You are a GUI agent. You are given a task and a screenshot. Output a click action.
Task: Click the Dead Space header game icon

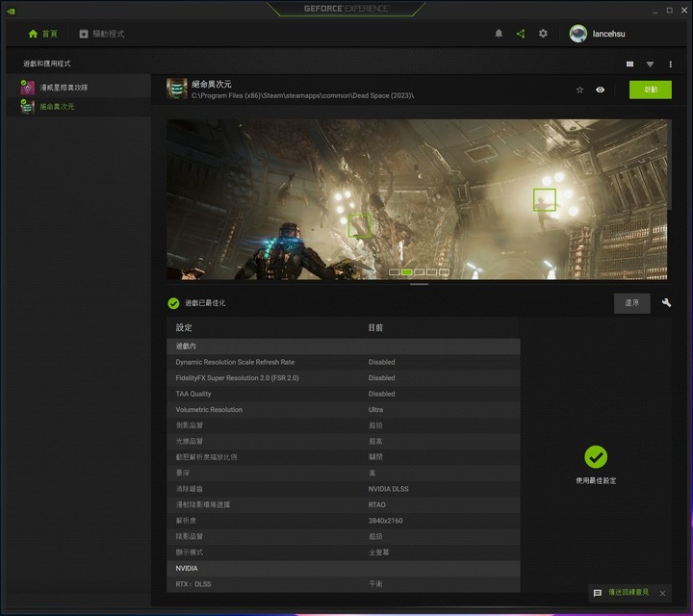click(x=177, y=89)
